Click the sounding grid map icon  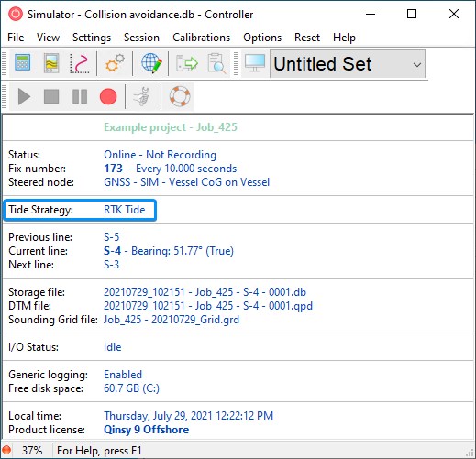click(51, 63)
